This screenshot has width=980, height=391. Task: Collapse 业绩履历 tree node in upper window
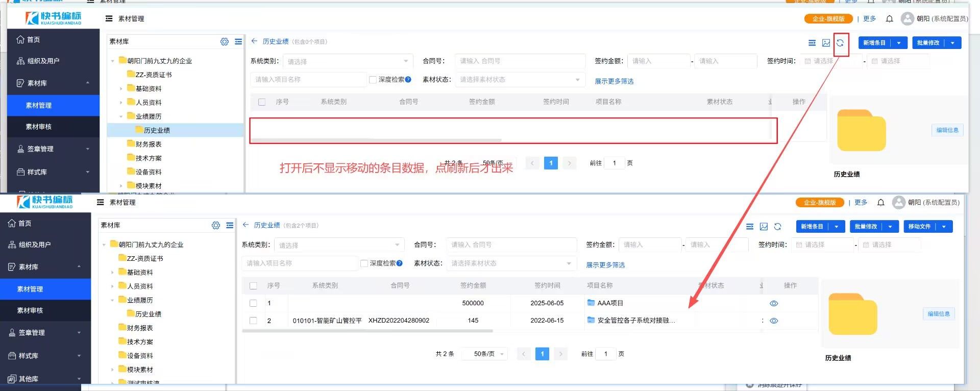click(121, 116)
